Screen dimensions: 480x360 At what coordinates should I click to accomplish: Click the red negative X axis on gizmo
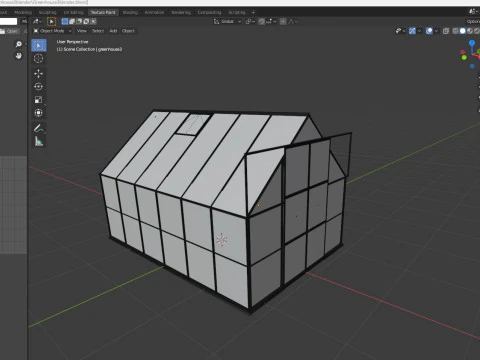[x=463, y=52]
